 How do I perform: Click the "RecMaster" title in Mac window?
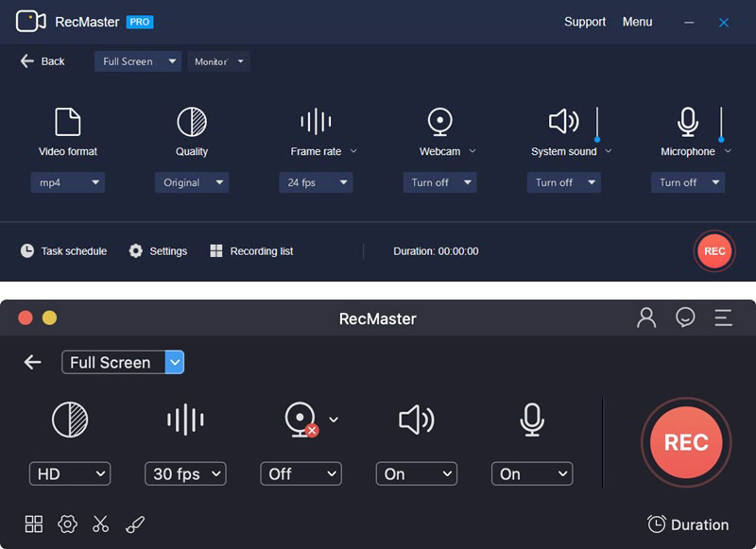coord(377,318)
